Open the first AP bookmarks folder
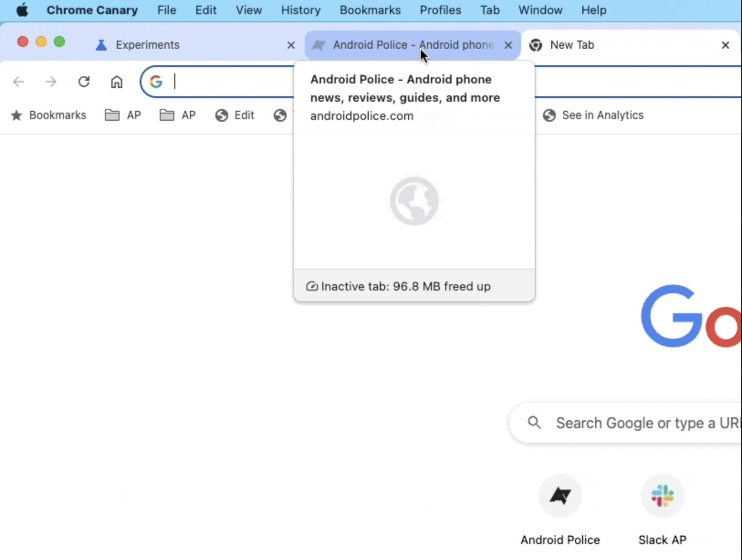This screenshot has height=560, width=742. 123,115
